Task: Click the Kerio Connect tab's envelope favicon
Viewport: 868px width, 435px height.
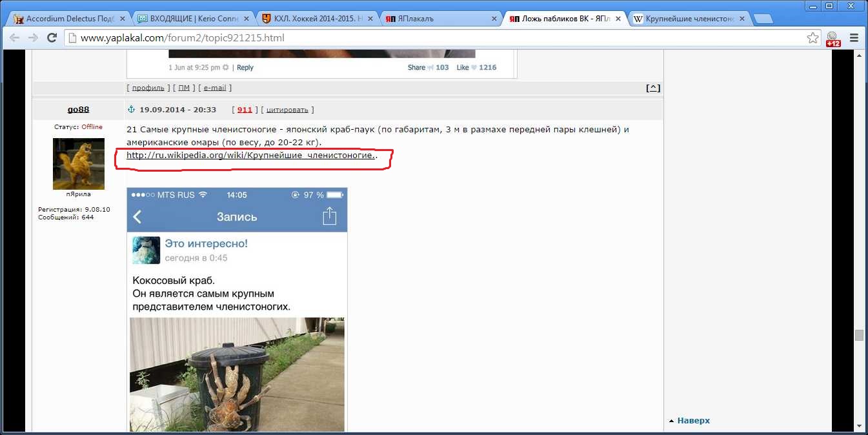Action: pyautogui.click(x=142, y=19)
